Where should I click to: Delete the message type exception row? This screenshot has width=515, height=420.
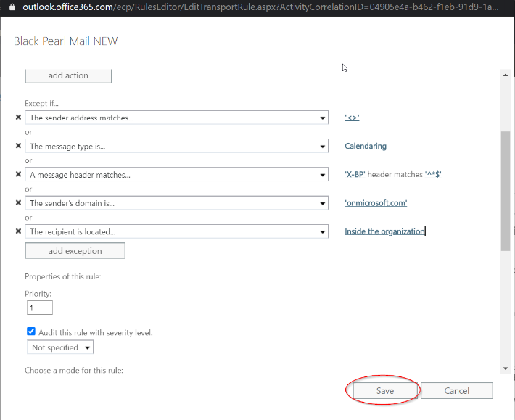click(18, 146)
